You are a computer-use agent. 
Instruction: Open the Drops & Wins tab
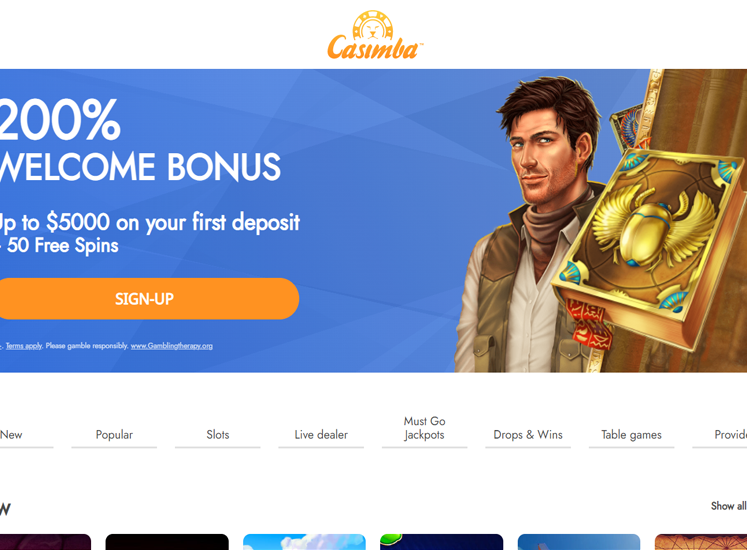tap(528, 435)
